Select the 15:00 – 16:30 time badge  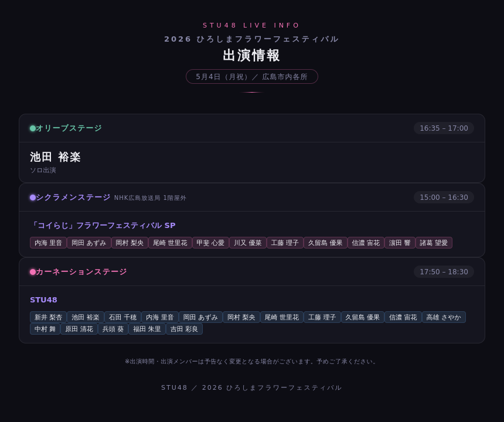[x=444, y=198]
